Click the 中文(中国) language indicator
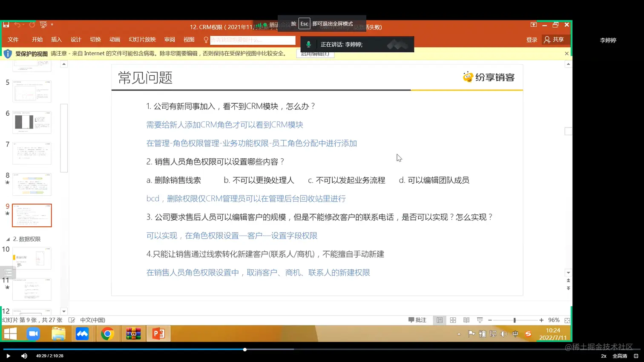This screenshot has height=362, width=644. pos(92,320)
